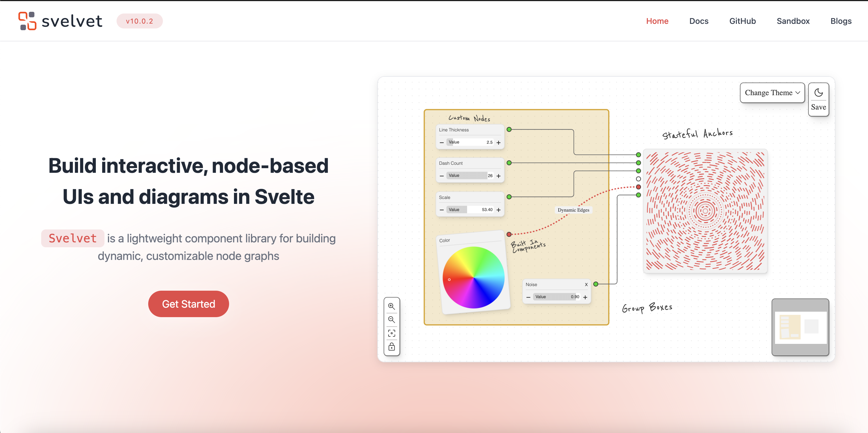Click Dash Count node output anchor

[x=509, y=163]
